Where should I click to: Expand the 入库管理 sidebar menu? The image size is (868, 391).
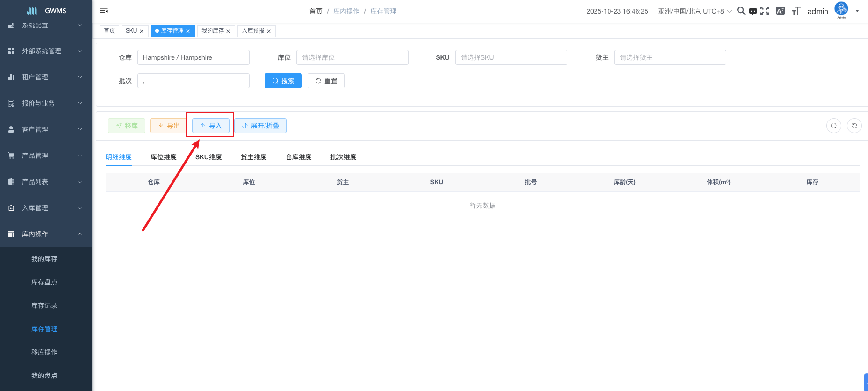[x=46, y=208]
